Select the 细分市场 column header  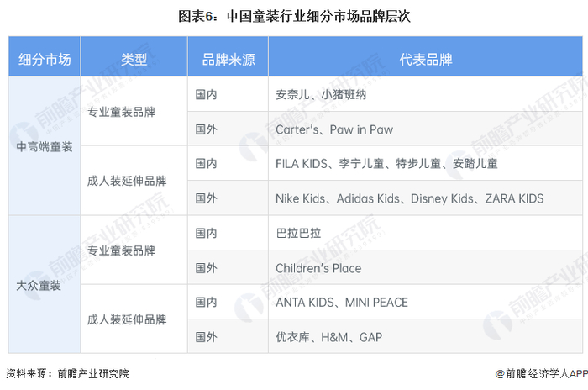[45, 60]
